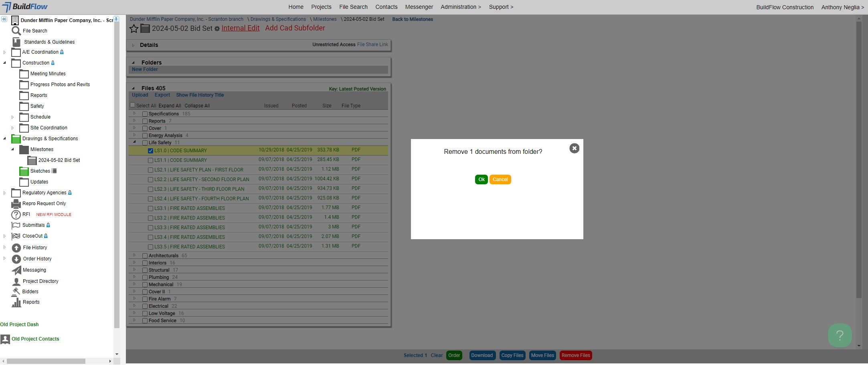Open the Projects menu item
868x365 pixels.
tap(321, 7)
